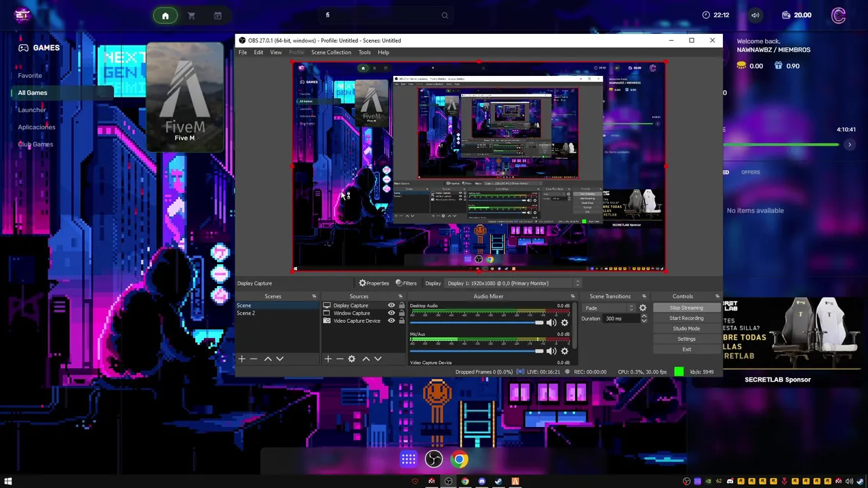Click Stop Streaming button
This screenshot has height=488, width=868.
(686, 308)
